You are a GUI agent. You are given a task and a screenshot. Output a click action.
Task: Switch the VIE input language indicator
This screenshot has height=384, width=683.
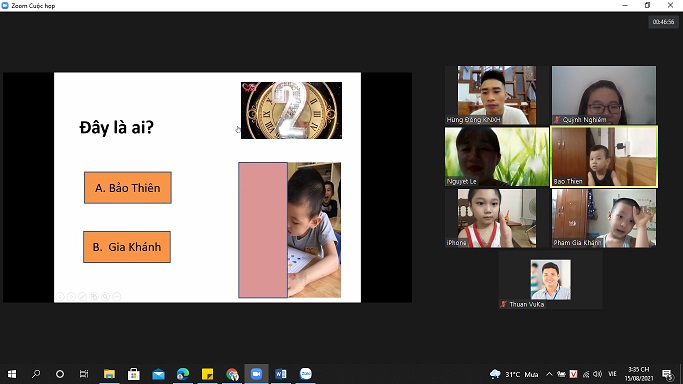612,374
